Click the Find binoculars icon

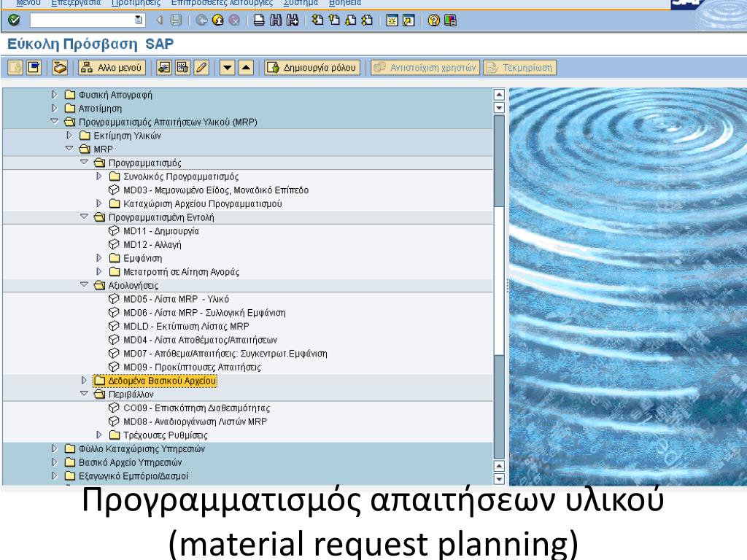point(275,20)
